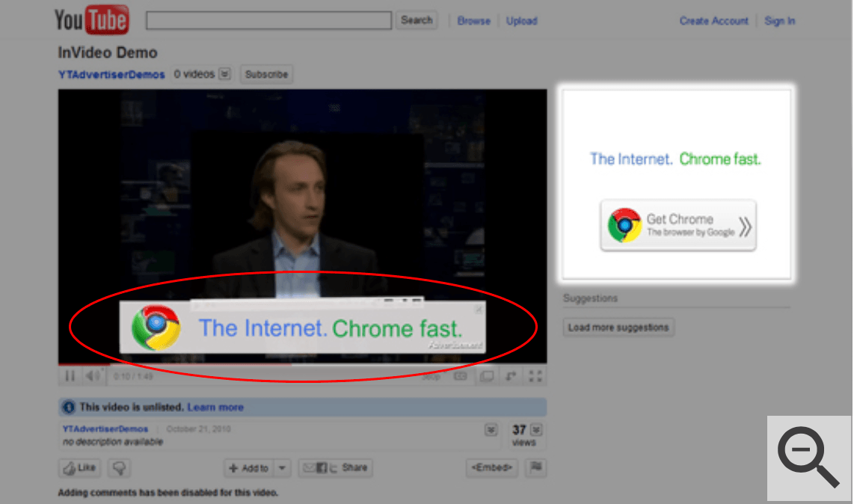This screenshot has height=504, width=854.
Task: Click the YouTube logo
Action: [x=91, y=19]
